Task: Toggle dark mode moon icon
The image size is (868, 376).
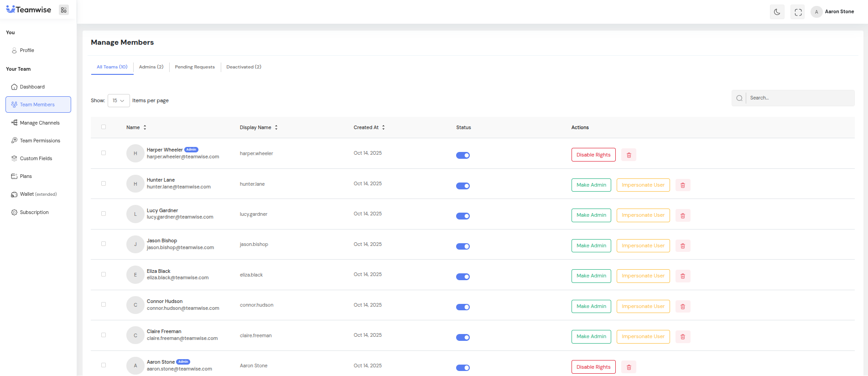Action: 777,12
